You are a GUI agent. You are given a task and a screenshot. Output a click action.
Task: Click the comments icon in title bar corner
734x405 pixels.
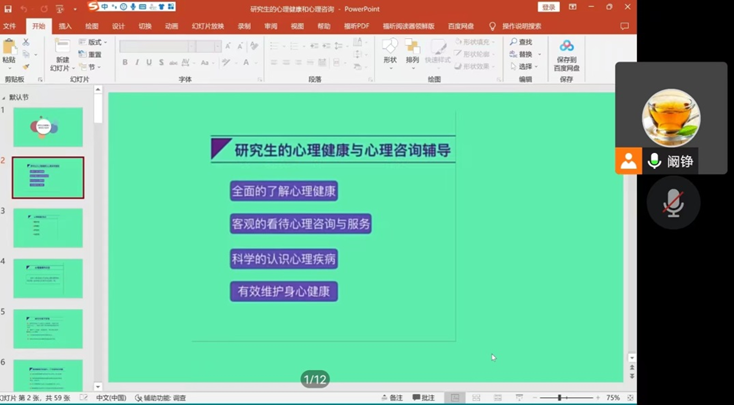click(627, 27)
